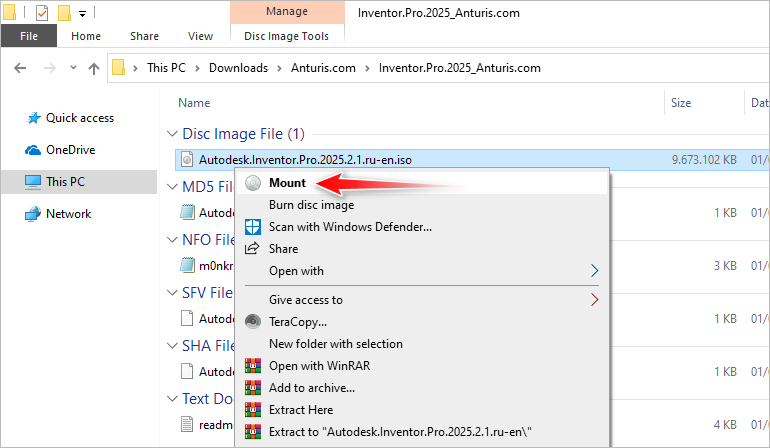Choose Burn disc image from context menu
This screenshot has height=448, width=770.
pyautogui.click(x=311, y=205)
